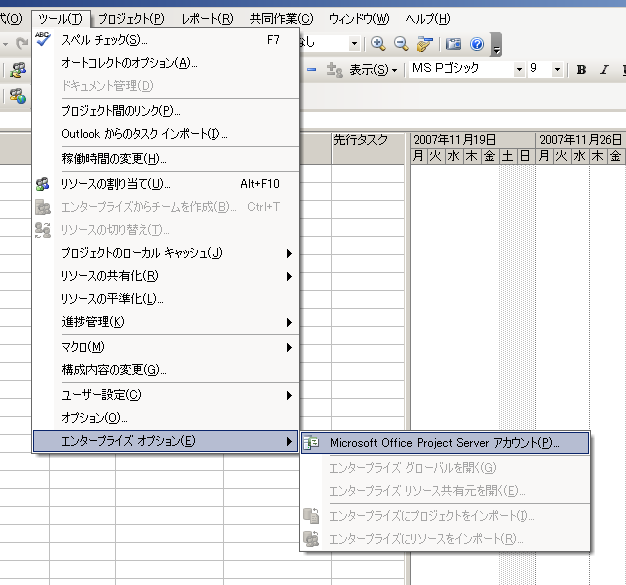Open the レポート(R) menu
Image resolution: width=626 pixels, height=585 pixels.
(x=207, y=19)
